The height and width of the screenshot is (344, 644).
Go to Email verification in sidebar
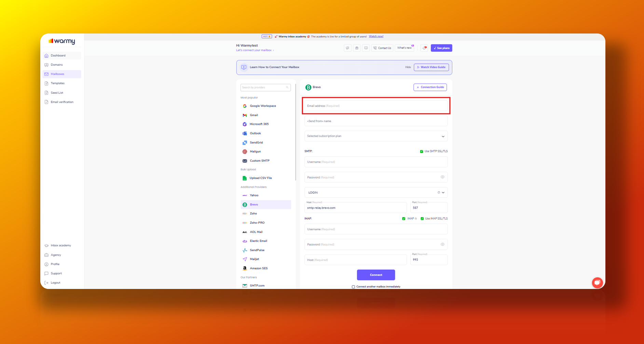click(62, 102)
